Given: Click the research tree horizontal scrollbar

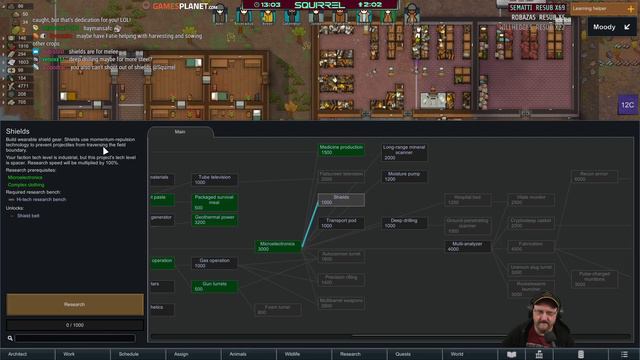Looking at the screenshot, I should [x=390, y=336].
